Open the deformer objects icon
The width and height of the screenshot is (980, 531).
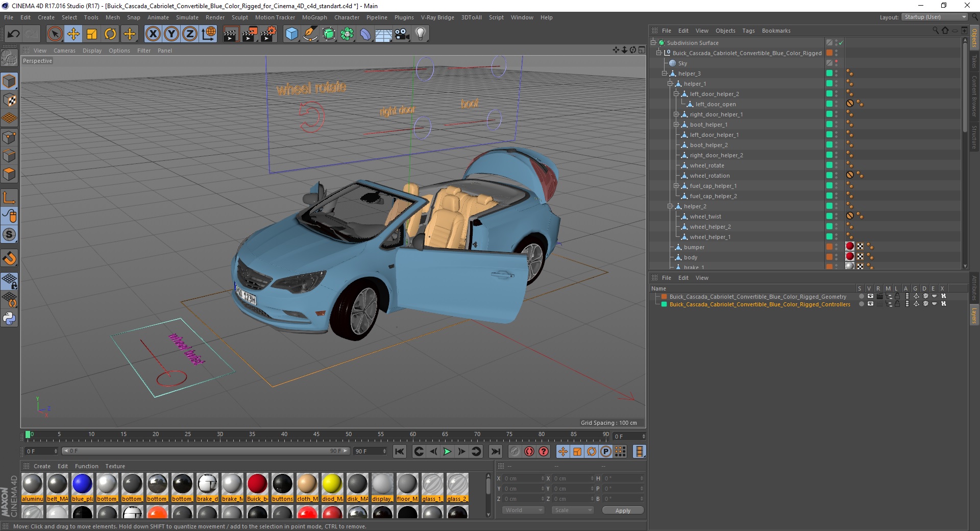pos(365,34)
